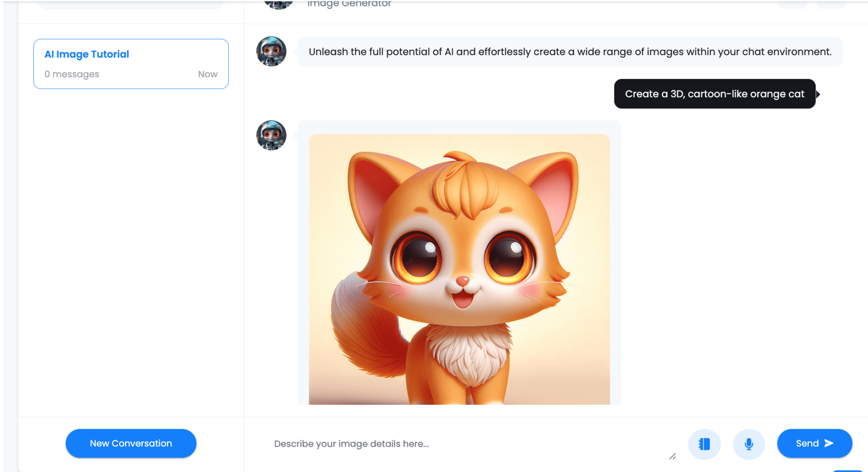Click the 'Unleash the full potential' welcome message
This screenshot has height=472, width=868.
(570, 52)
